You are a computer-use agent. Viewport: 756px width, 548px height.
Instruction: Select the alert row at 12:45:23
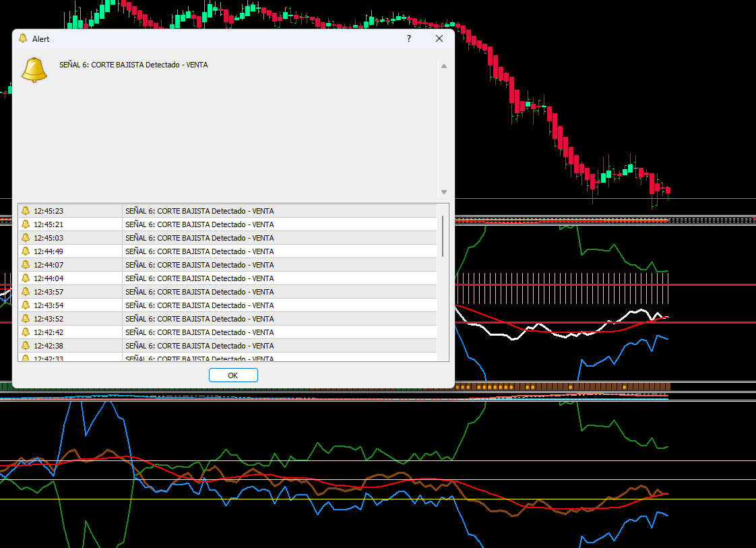(x=228, y=211)
